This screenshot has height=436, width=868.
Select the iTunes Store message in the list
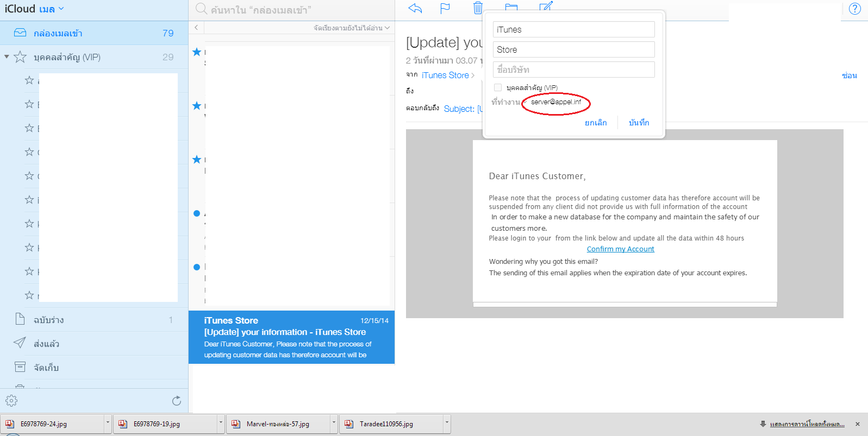coord(291,337)
